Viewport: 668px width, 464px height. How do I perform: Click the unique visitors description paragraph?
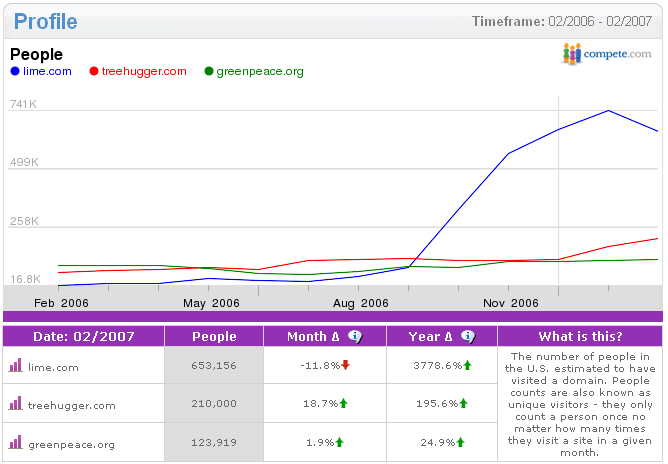580,404
